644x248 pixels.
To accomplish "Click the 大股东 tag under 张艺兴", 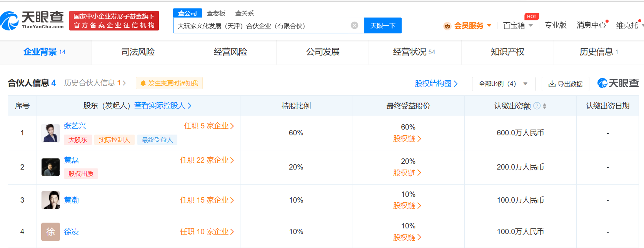I will (x=78, y=140).
